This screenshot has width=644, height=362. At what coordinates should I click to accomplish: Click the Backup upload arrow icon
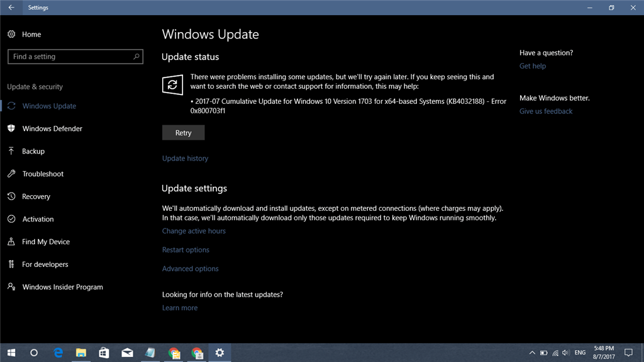click(x=11, y=151)
